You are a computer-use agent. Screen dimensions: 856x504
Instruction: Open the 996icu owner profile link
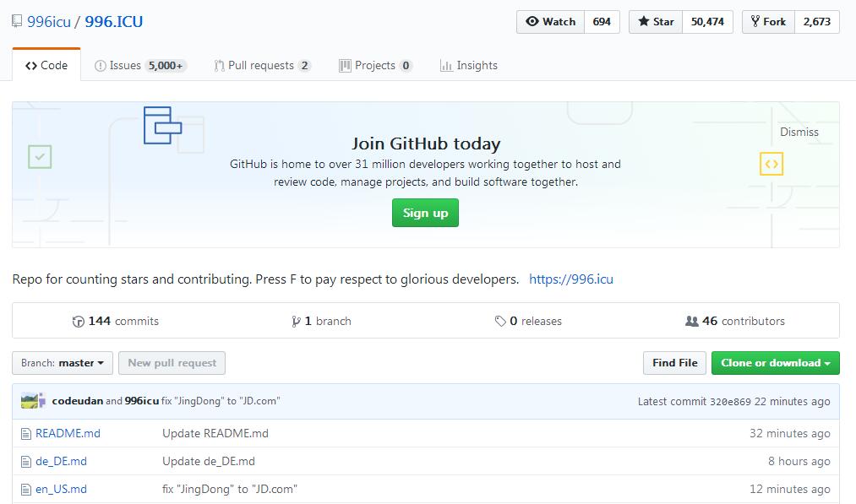click(x=49, y=22)
